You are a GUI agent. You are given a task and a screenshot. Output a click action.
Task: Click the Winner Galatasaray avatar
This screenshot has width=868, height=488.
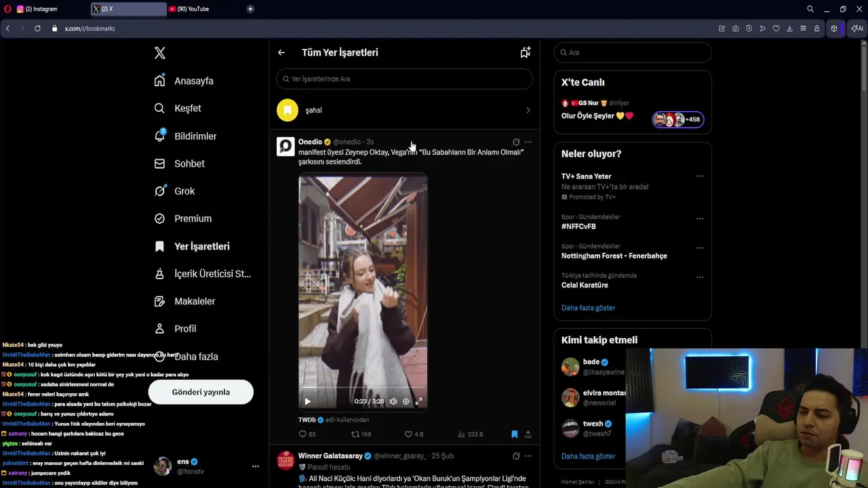click(285, 461)
